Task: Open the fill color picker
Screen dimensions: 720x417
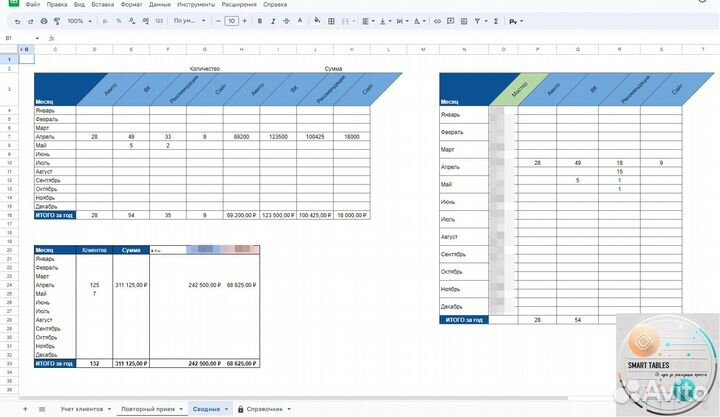Action: point(317,21)
